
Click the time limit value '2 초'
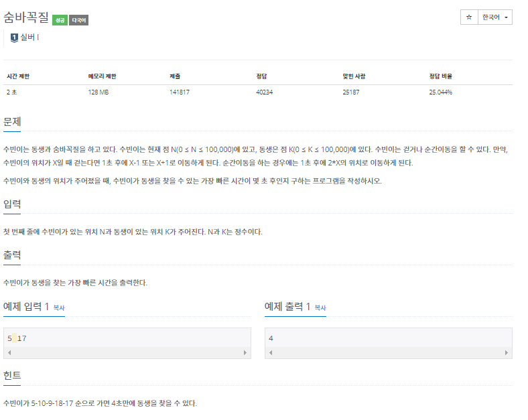12,92
